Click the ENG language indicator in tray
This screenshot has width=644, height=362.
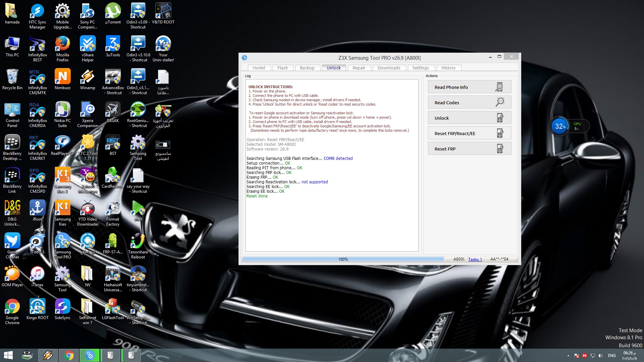click(x=612, y=356)
